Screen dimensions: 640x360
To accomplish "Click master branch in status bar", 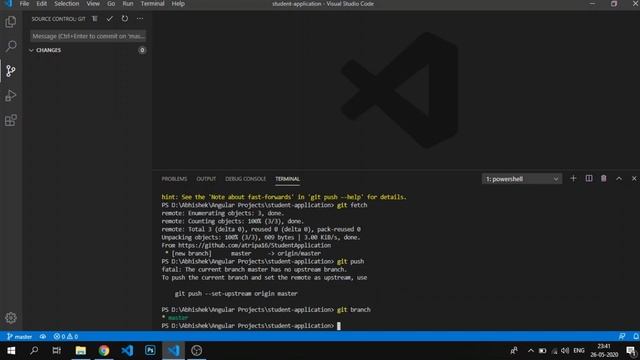I will 20,337.
